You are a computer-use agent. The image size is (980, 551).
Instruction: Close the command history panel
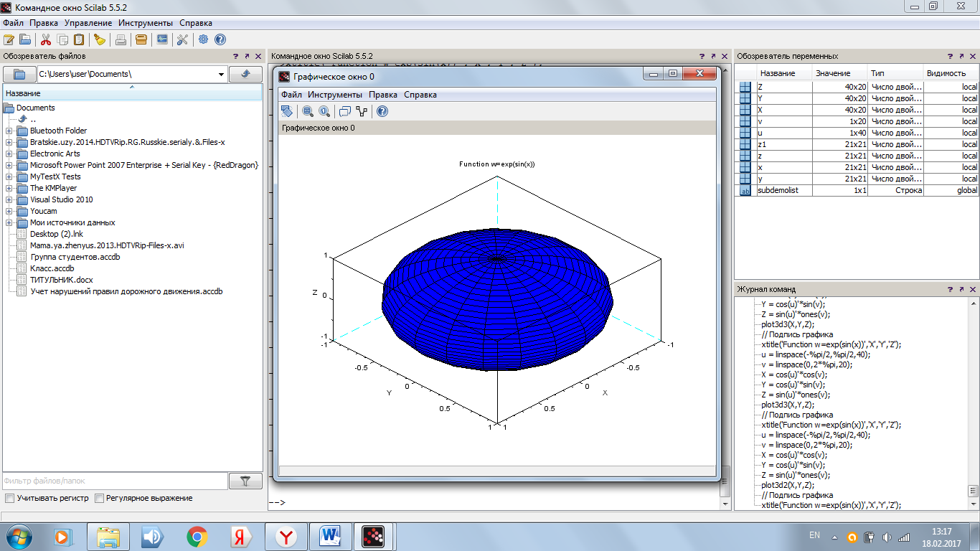tap(974, 289)
